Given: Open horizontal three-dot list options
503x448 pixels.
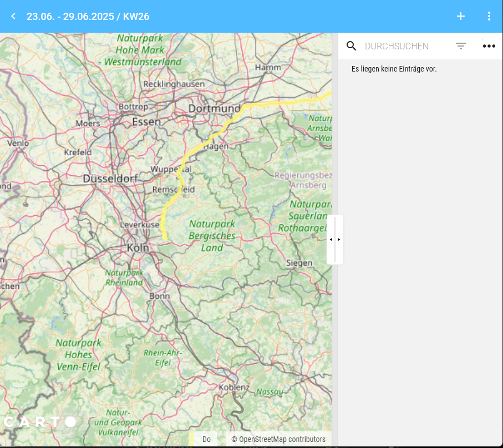Looking at the screenshot, I should 489,46.
